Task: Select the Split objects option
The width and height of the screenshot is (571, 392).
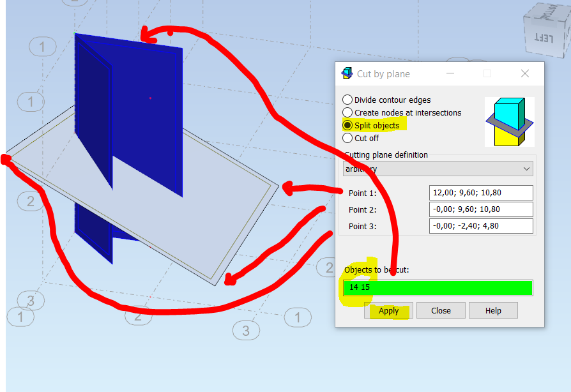Action: coord(347,125)
